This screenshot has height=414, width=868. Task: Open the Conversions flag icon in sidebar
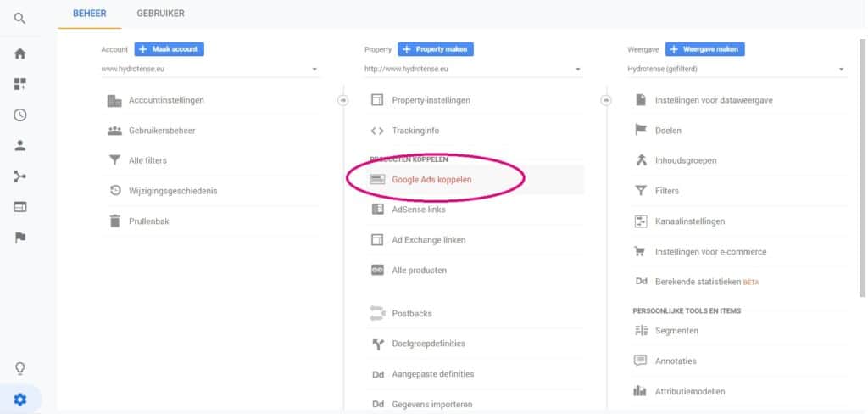click(x=19, y=238)
